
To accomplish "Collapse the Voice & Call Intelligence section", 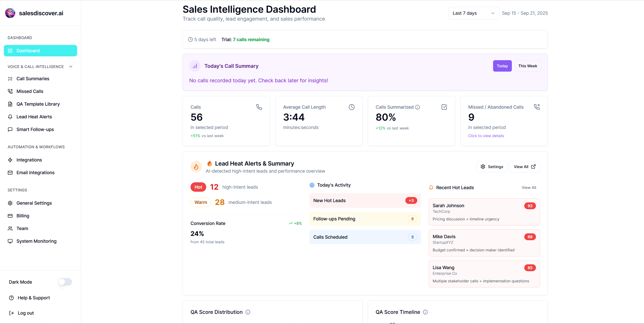I will pyautogui.click(x=71, y=67).
